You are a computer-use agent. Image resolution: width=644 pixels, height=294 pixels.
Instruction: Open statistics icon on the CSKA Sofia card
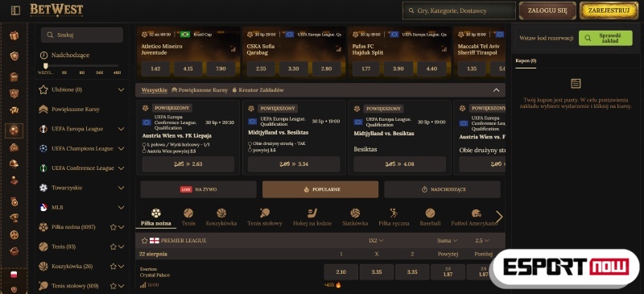tap(339, 49)
